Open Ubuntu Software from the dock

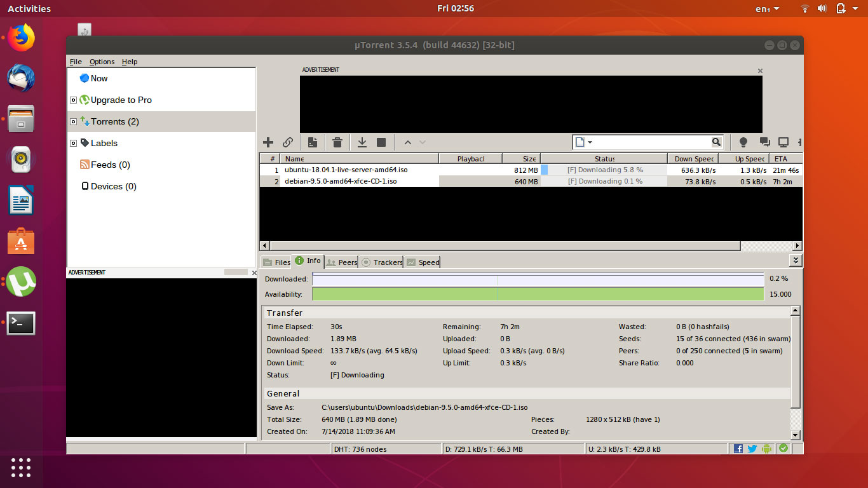point(21,241)
